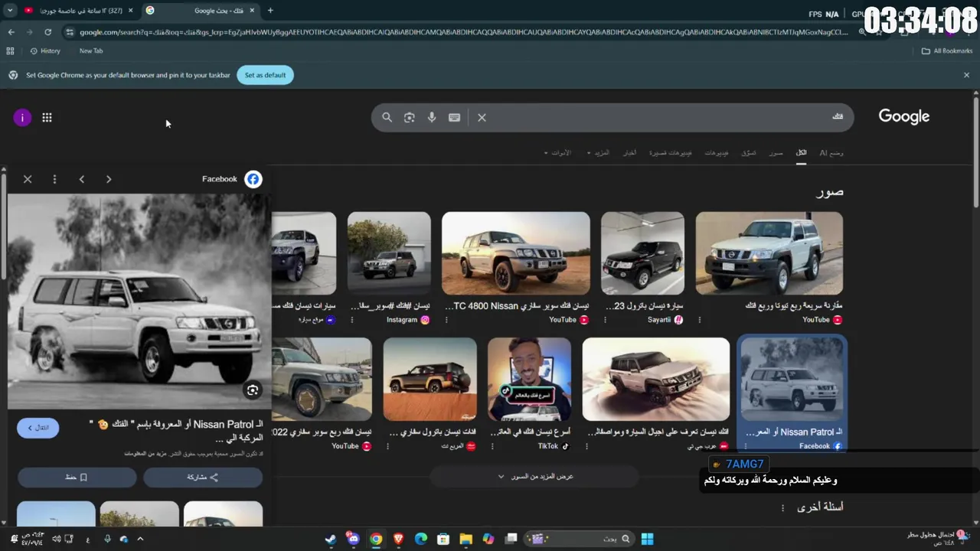Open selected Facebook Nissan Patrol thumbnail
980x551 pixels.
(x=792, y=380)
